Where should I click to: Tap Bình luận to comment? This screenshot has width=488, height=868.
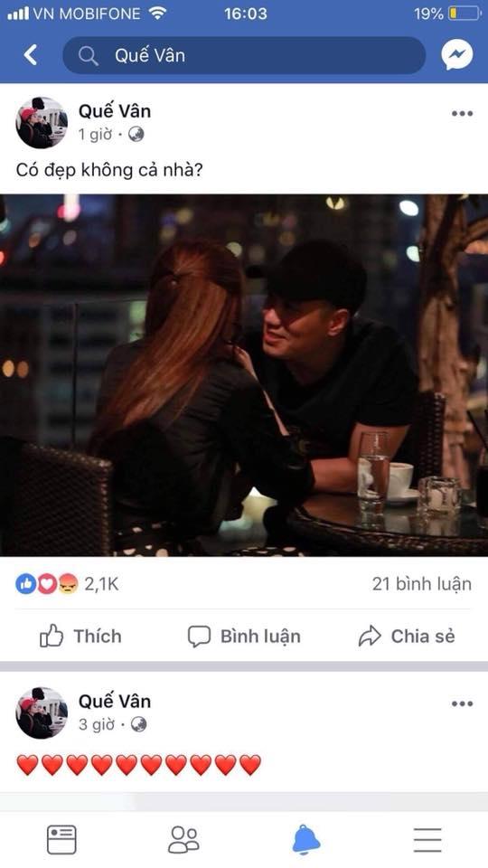244,637
